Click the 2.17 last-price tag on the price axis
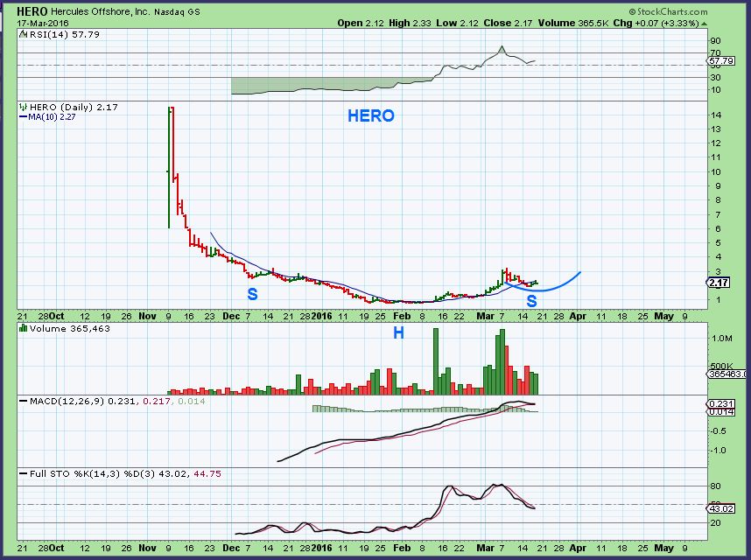 [719, 283]
